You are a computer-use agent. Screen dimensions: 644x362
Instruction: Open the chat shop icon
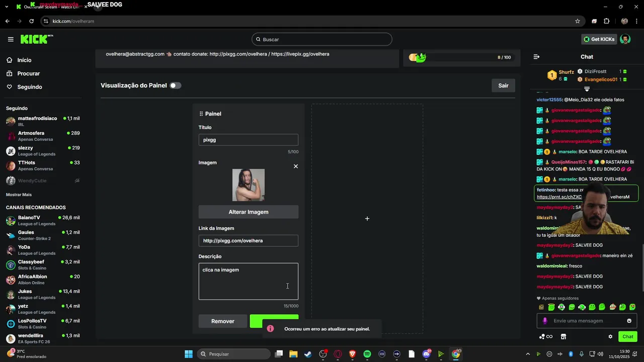pos(563,336)
